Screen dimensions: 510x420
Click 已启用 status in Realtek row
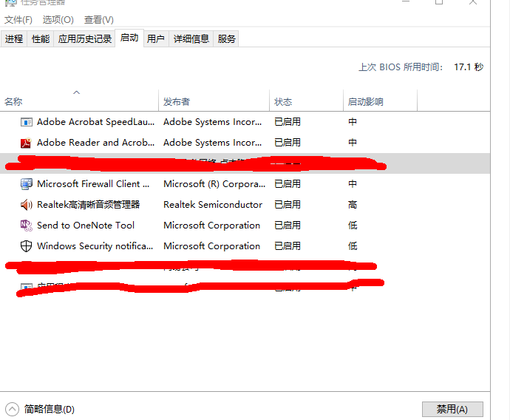click(x=288, y=205)
